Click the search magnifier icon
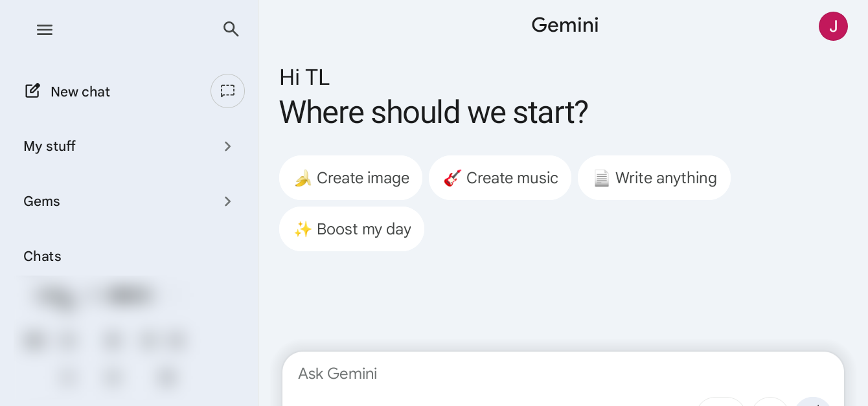The image size is (868, 406). [x=231, y=29]
